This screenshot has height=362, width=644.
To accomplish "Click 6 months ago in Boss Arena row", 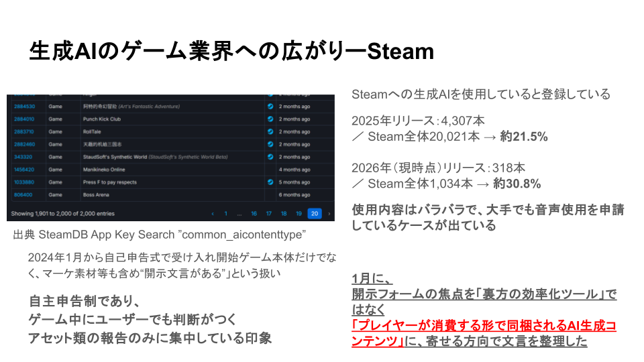I will coord(294,195).
